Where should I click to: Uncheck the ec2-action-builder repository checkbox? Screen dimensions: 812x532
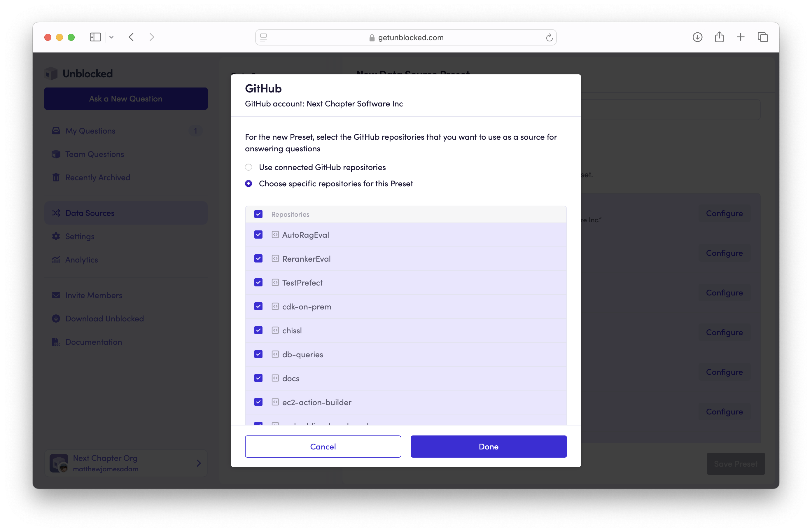[258, 402]
